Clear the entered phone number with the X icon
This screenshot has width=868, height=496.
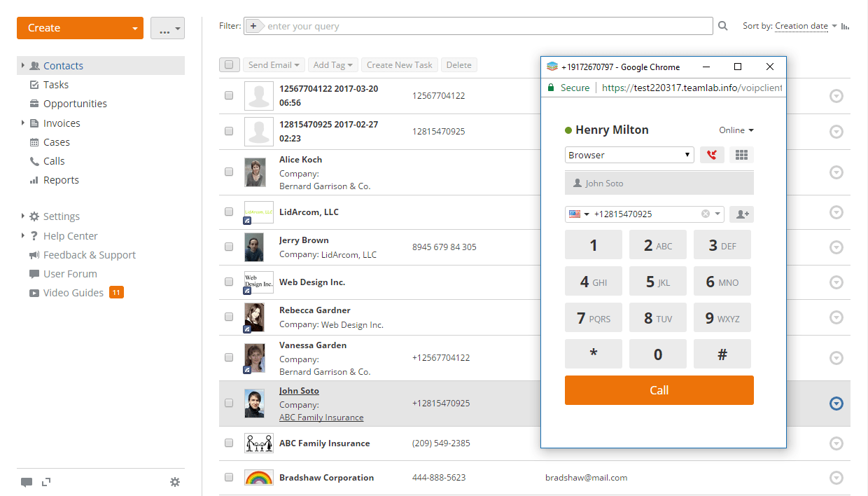coord(705,214)
